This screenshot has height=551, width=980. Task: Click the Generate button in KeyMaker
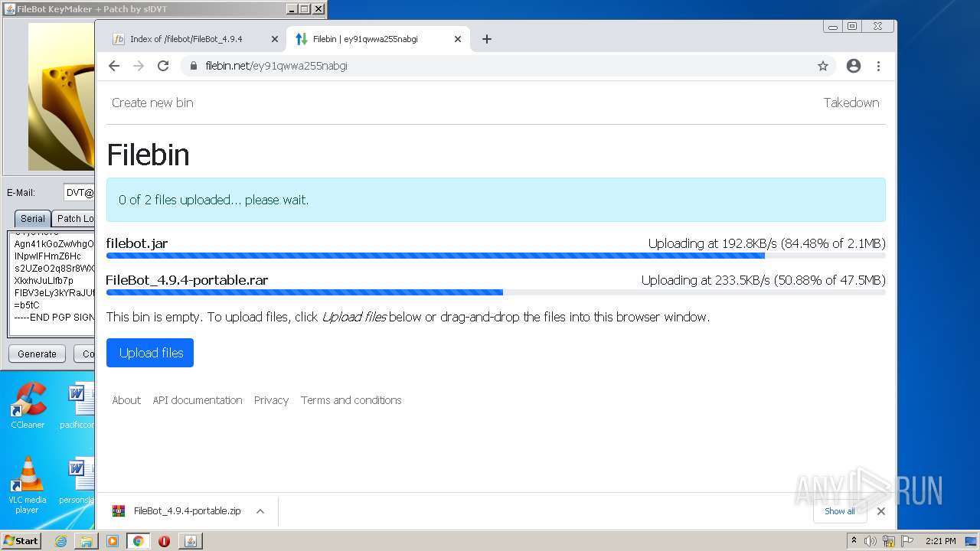point(37,354)
